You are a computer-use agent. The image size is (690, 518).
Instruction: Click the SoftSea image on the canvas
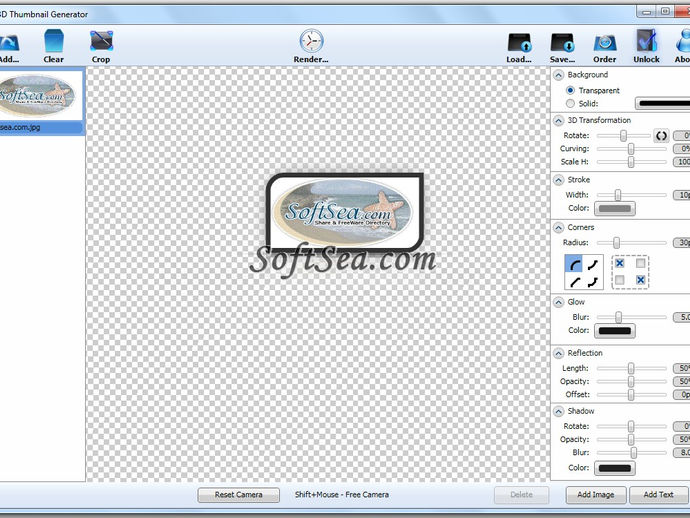pos(345,212)
